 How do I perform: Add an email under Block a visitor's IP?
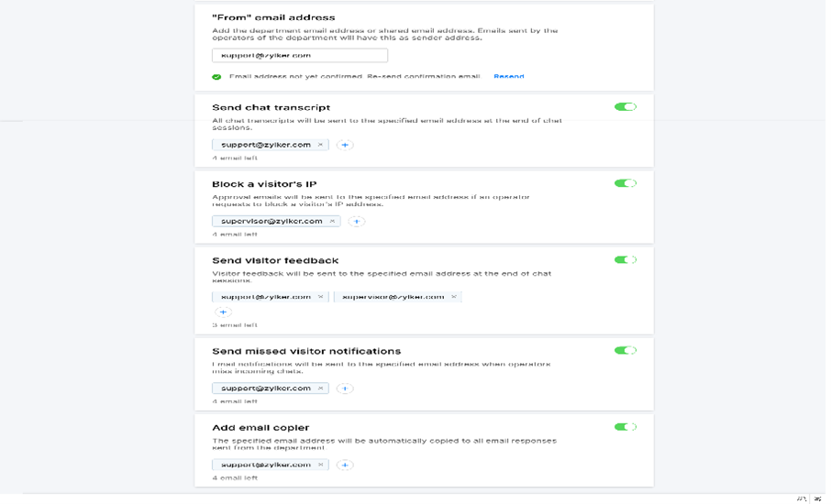pos(357,221)
